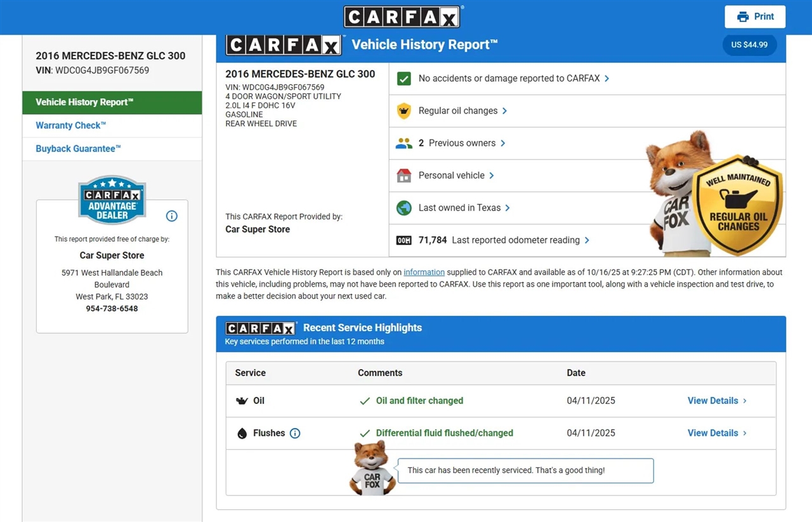Screen dimensions: 812x522
Task: Click the globe icon beside Last owned in Texas
Action: pyautogui.click(x=403, y=208)
